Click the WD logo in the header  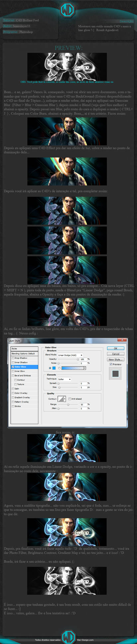point(68,10)
